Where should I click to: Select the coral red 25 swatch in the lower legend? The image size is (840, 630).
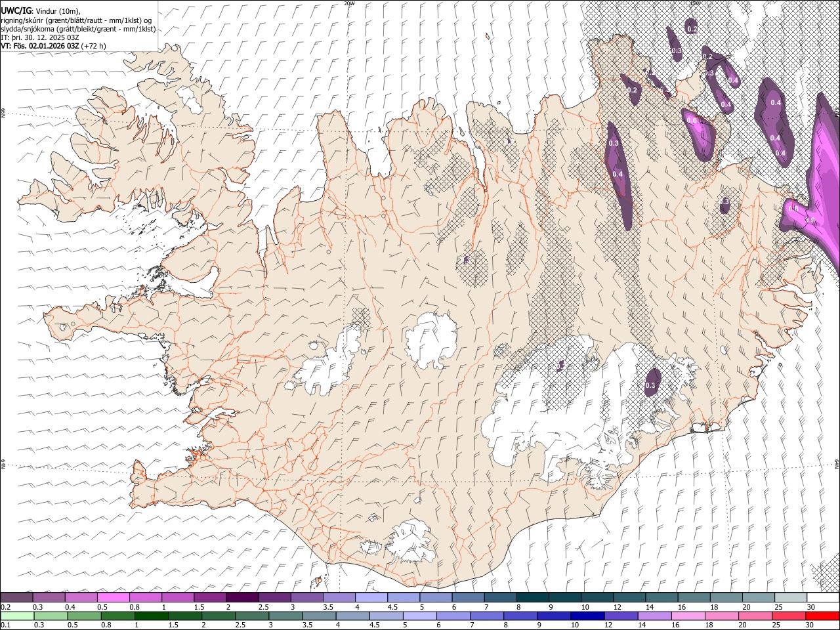tap(789, 616)
